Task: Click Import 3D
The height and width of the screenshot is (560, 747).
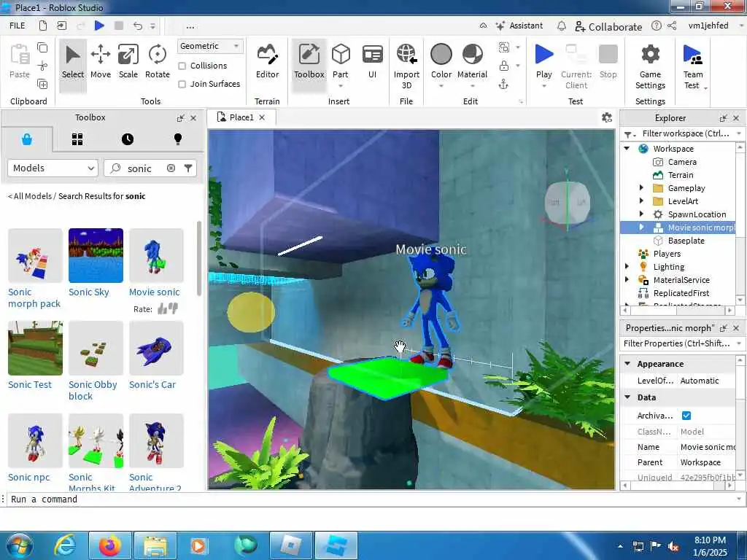Action: (406, 66)
